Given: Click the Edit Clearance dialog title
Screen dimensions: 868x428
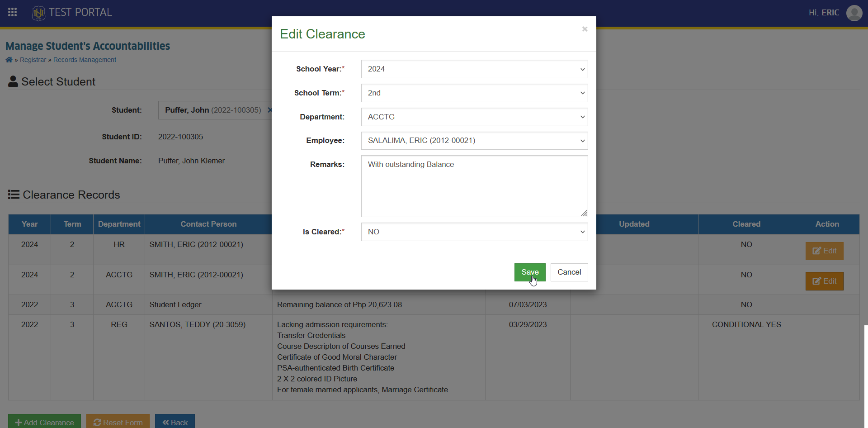Looking at the screenshot, I should (322, 34).
